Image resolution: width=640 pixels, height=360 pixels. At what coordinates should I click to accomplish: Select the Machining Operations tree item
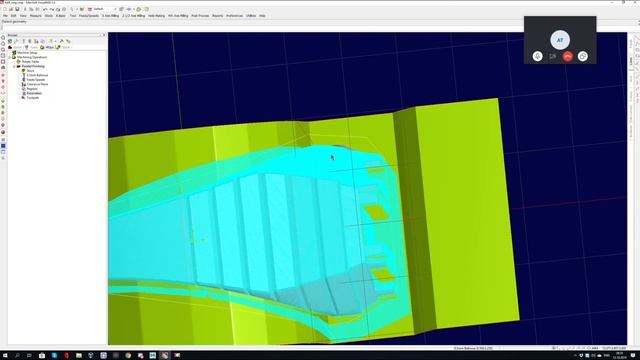[x=32, y=57]
